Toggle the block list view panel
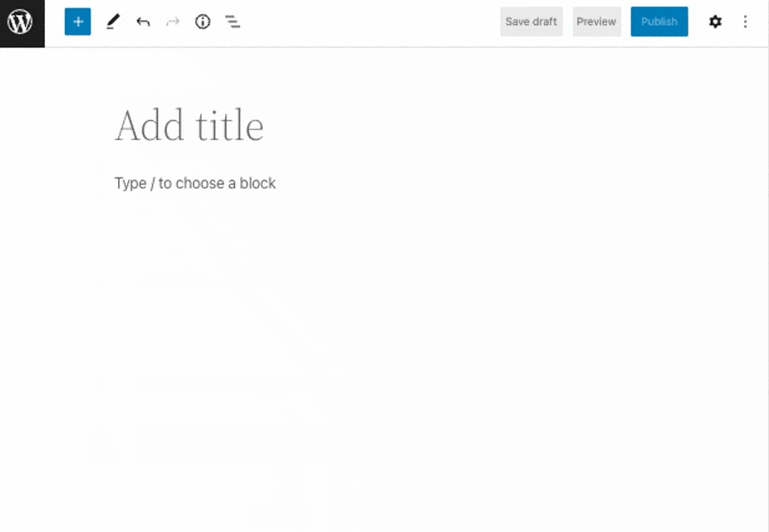Image resolution: width=769 pixels, height=532 pixels. pyautogui.click(x=233, y=22)
